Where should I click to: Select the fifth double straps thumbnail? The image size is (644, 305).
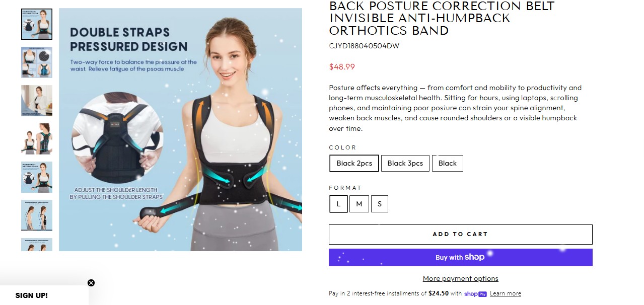click(37, 177)
